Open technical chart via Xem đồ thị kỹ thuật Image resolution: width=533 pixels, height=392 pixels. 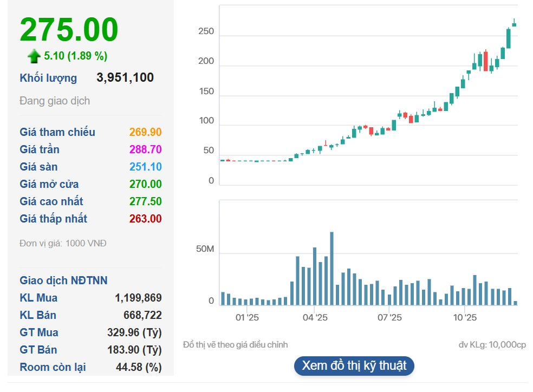(x=354, y=365)
